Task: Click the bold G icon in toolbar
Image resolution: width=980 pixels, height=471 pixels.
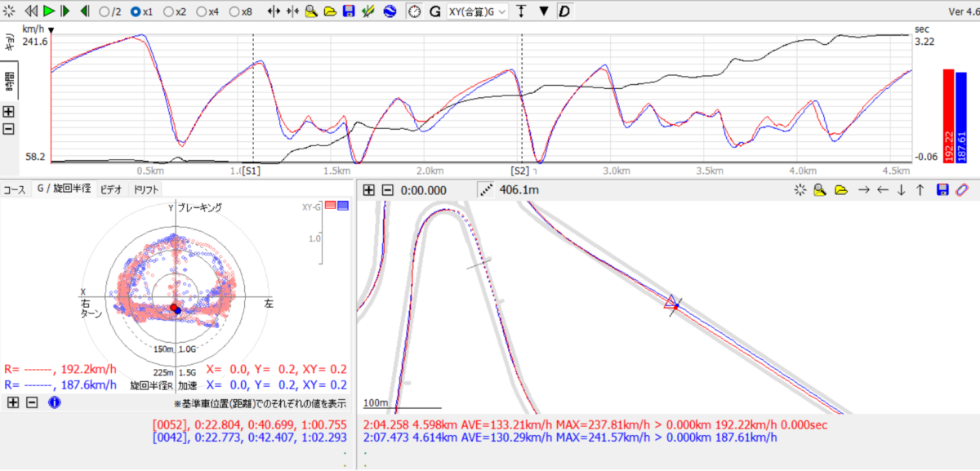Action: 434,11
